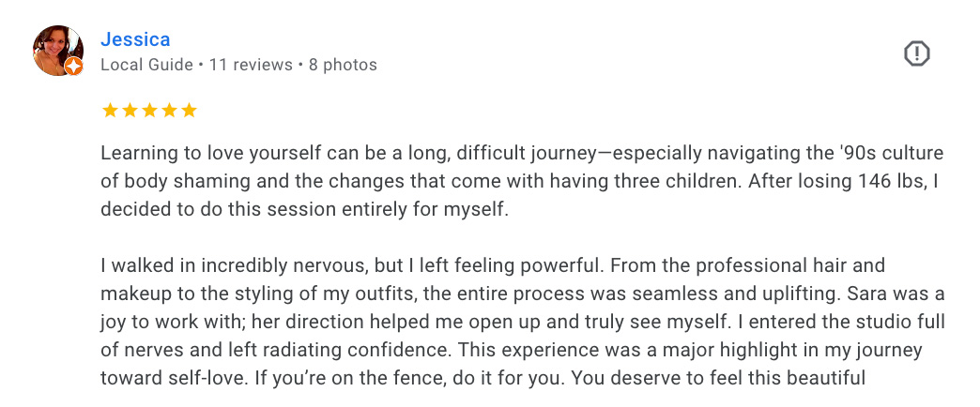Click the fourth star in the rating
The image size is (980, 407).
click(x=169, y=111)
